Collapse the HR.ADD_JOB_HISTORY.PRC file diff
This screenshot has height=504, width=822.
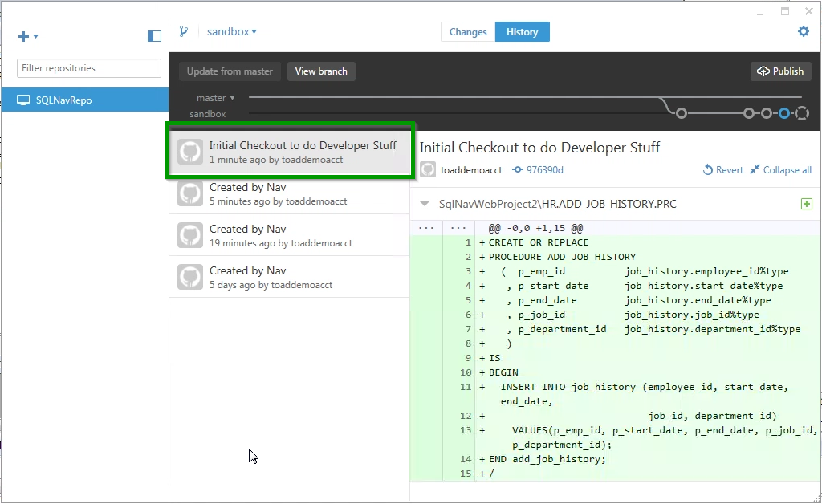pos(425,204)
